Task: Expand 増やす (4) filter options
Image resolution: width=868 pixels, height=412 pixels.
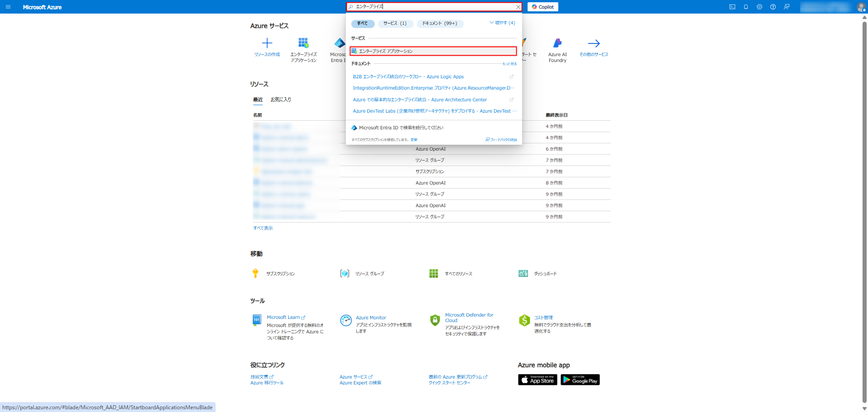Action: 502,23
